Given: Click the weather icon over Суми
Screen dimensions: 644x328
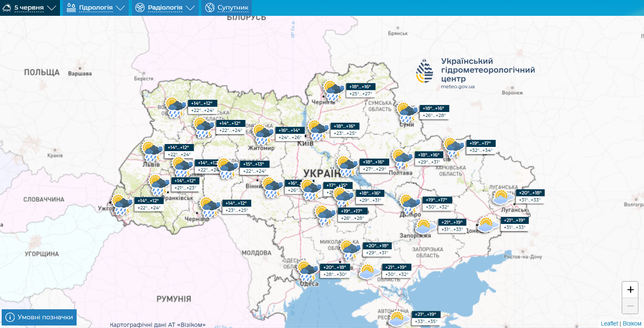Looking at the screenshot, I should pyautogui.click(x=407, y=111).
